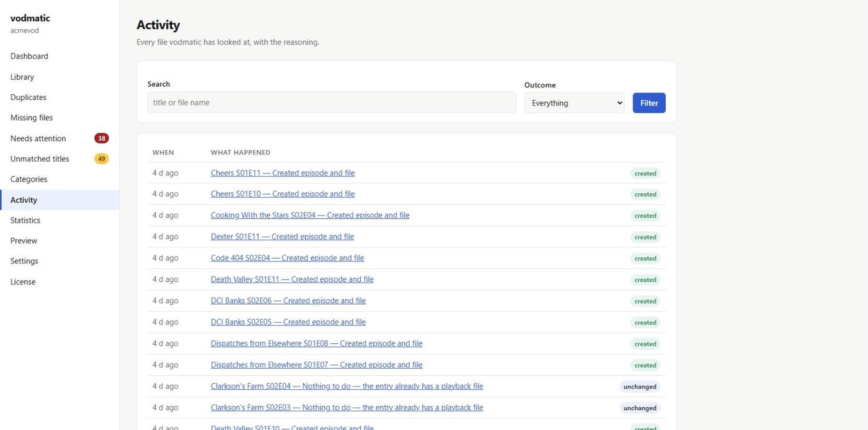
Task: Open Code 404 S02E04 entry
Action: point(287,258)
